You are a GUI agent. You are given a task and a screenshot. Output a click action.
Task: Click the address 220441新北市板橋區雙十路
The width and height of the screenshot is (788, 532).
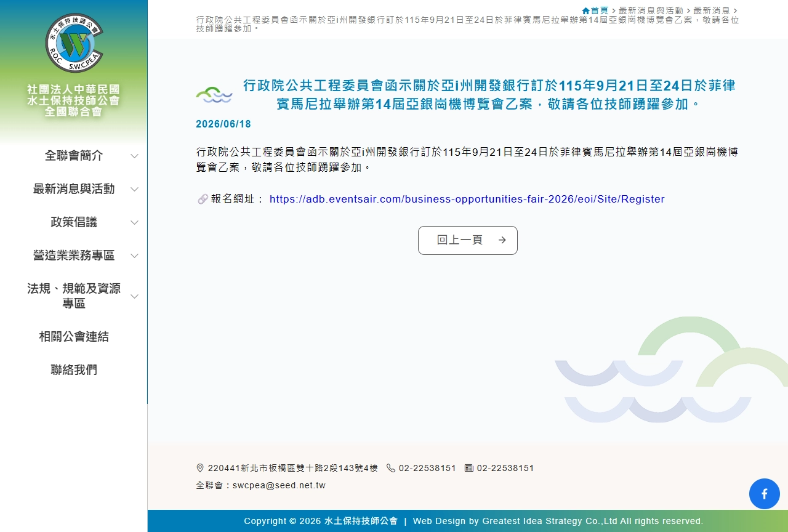(x=293, y=468)
